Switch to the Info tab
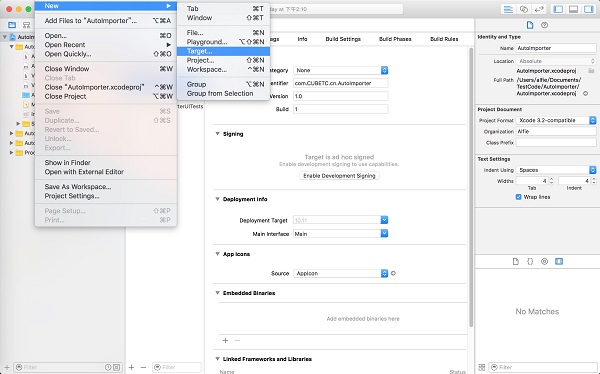This screenshot has width=600, height=374. [302, 39]
